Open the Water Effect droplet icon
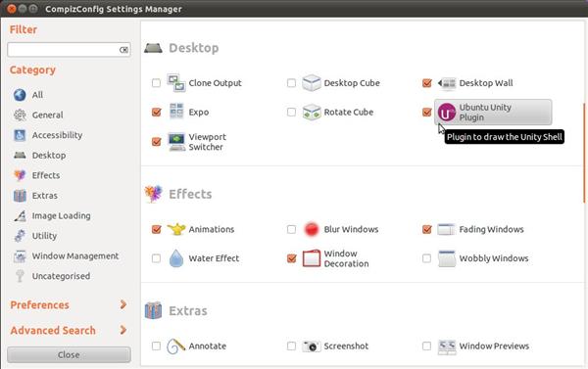 tap(175, 258)
